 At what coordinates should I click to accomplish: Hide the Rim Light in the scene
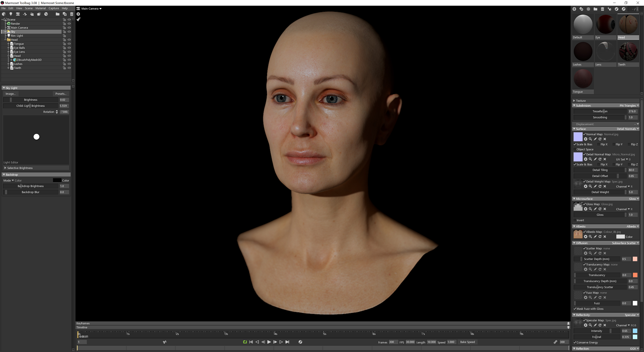(x=69, y=36)
